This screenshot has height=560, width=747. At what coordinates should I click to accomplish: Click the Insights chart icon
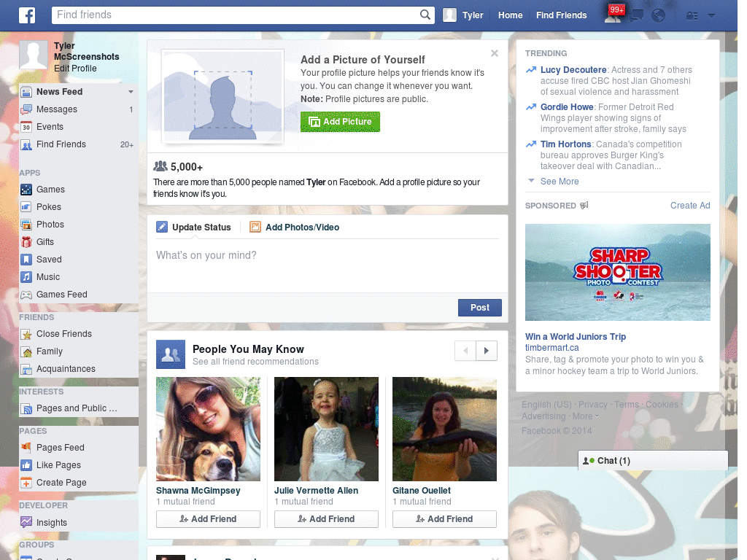click(x=26, y=522)
